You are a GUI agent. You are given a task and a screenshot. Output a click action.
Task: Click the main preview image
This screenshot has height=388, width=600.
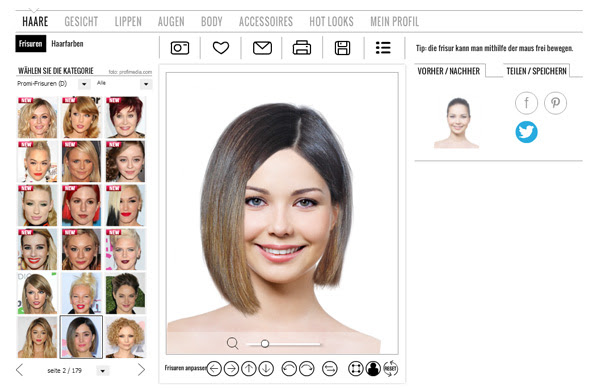(x=282, y=213)
